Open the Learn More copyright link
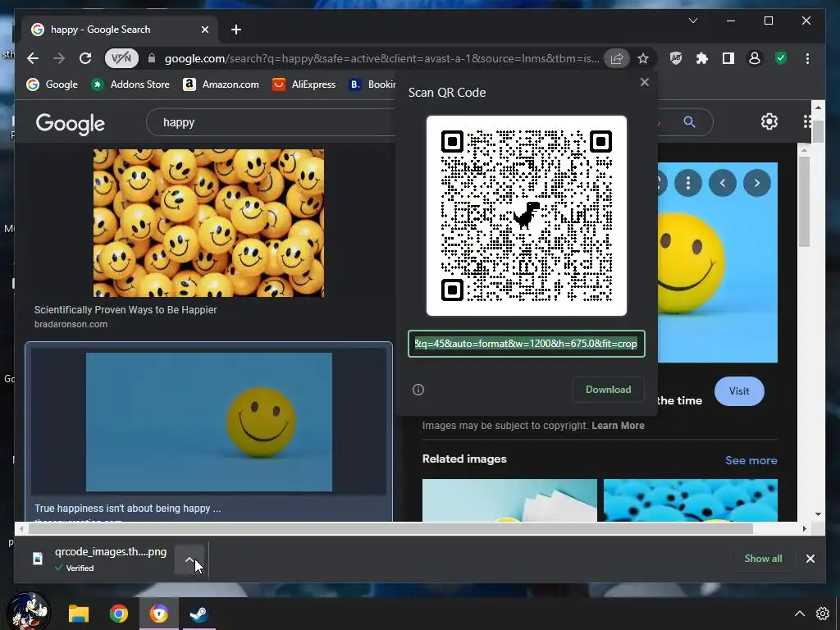840x630 pixels. (618, 426)
